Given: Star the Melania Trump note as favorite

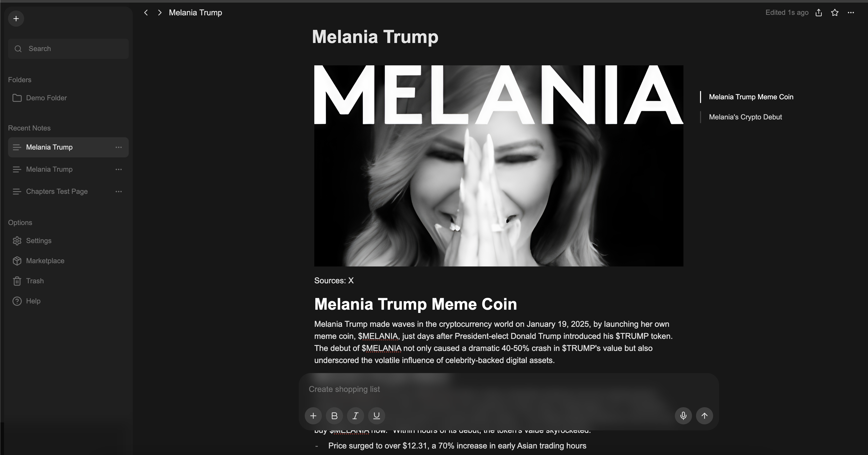Looking at the screenshot, I should (x=835, y=13).
